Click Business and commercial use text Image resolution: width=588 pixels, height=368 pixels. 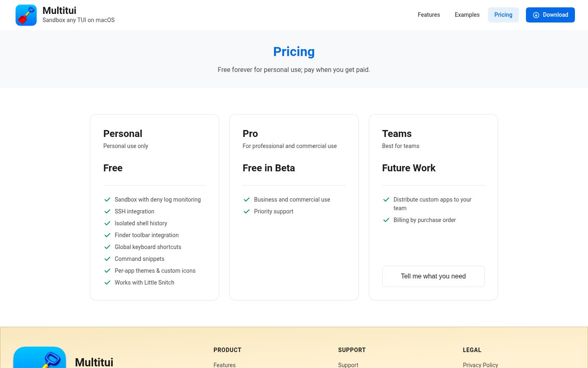[292, 200]
